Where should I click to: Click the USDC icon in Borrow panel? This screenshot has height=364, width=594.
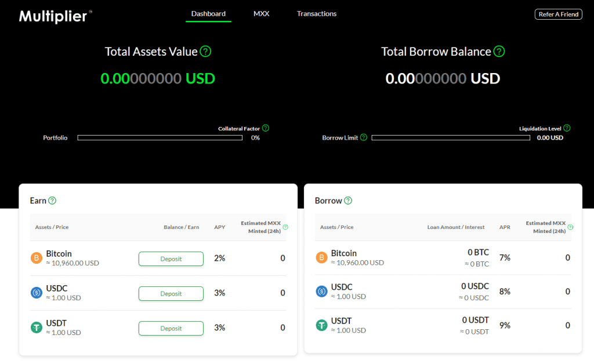tap(321, 292)
